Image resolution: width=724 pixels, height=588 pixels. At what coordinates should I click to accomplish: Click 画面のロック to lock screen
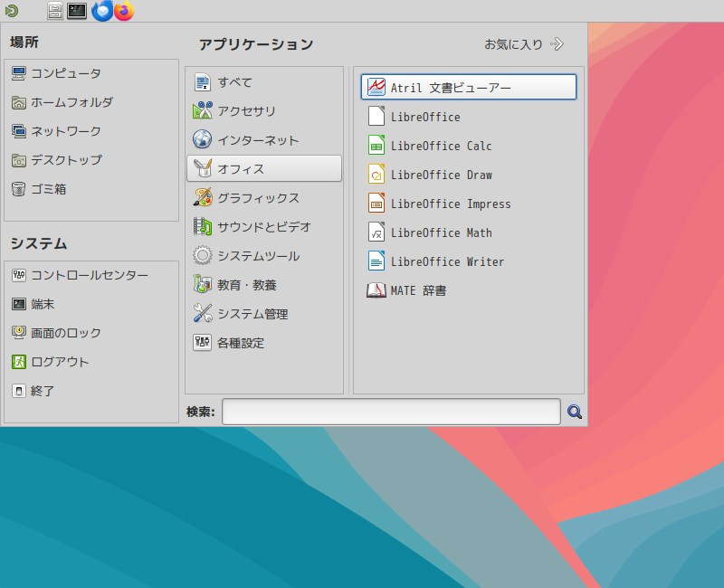click(x=91, y=333)
